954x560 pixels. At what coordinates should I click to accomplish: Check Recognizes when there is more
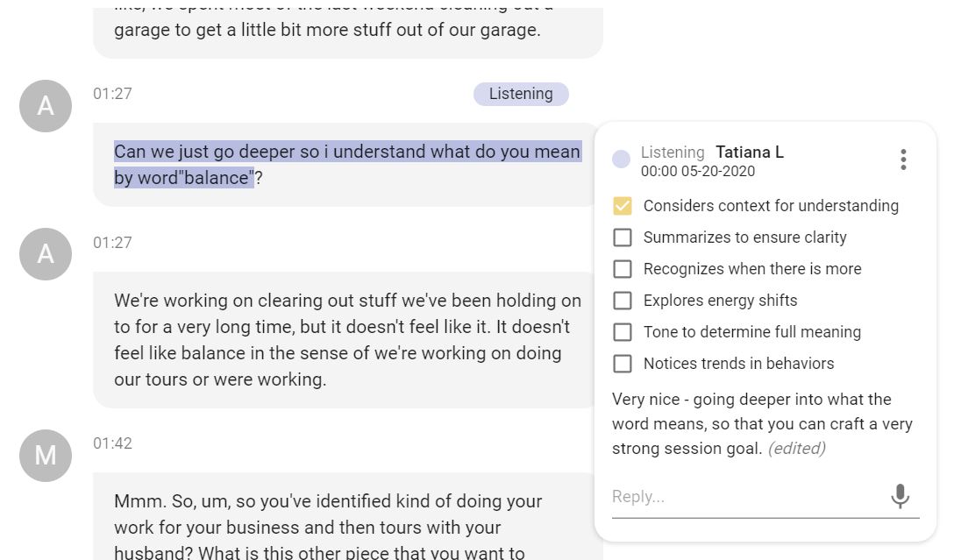point(623,269)
